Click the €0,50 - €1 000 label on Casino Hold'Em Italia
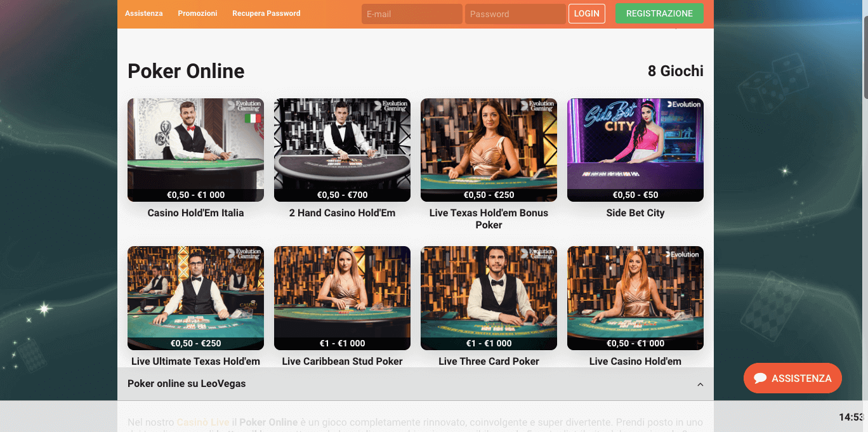This screenshot has width=868, height=432. pyautogui.click(x=195, y=195)
